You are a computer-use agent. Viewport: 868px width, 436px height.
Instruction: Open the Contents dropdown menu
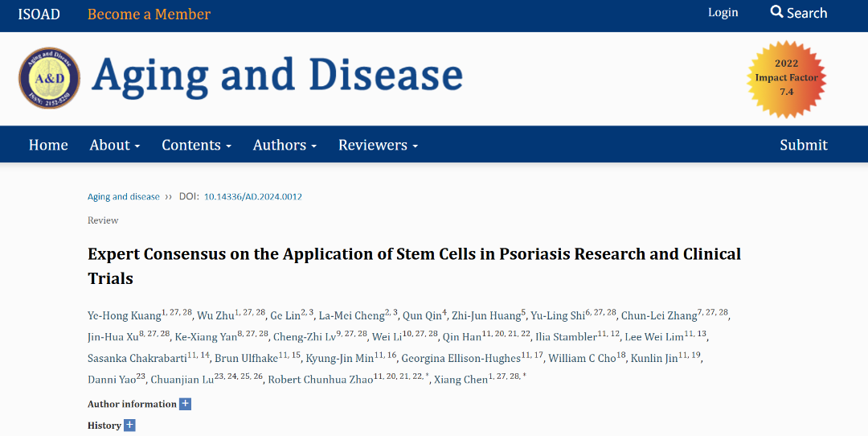point(196,145)
